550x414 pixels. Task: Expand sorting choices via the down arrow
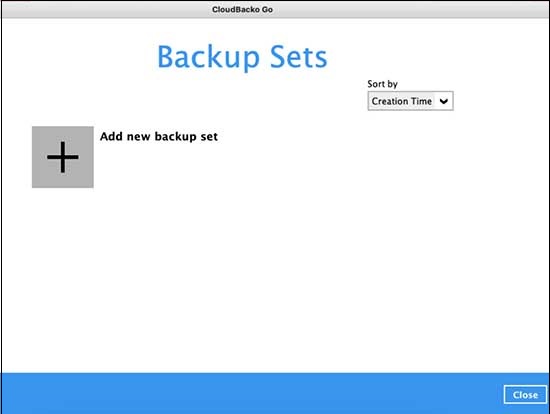pyautogui.click(x=444, y=101)
